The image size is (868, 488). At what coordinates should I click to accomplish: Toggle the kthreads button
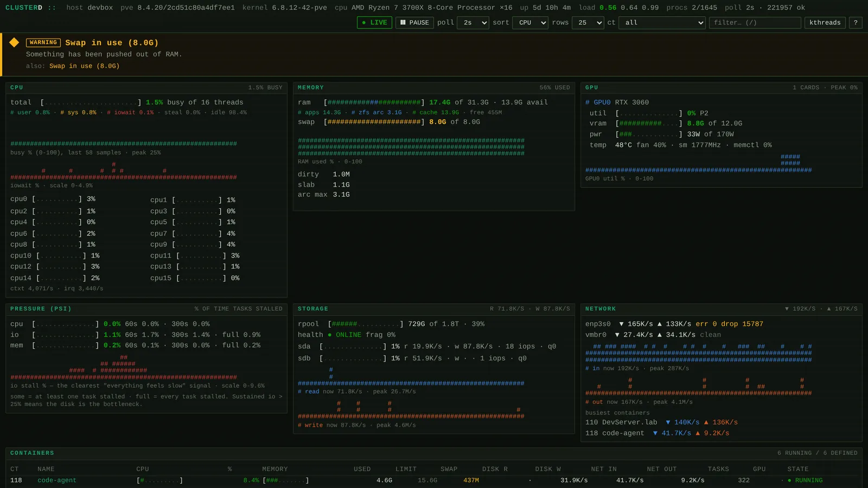(x=825, y=23)
